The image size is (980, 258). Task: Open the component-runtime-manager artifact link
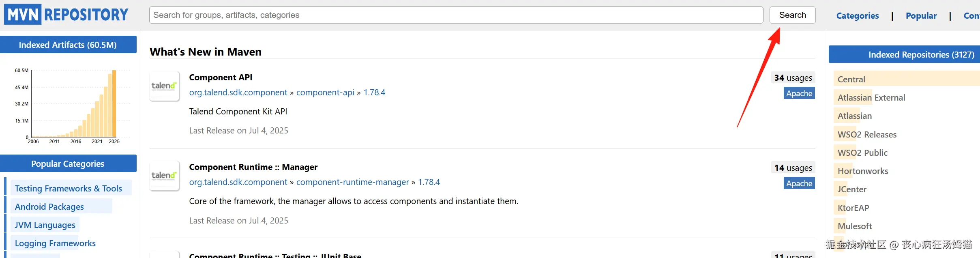click(352, 182)
